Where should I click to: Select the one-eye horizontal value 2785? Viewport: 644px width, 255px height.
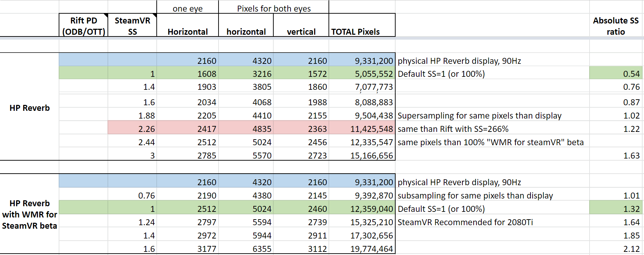point(188,154)
